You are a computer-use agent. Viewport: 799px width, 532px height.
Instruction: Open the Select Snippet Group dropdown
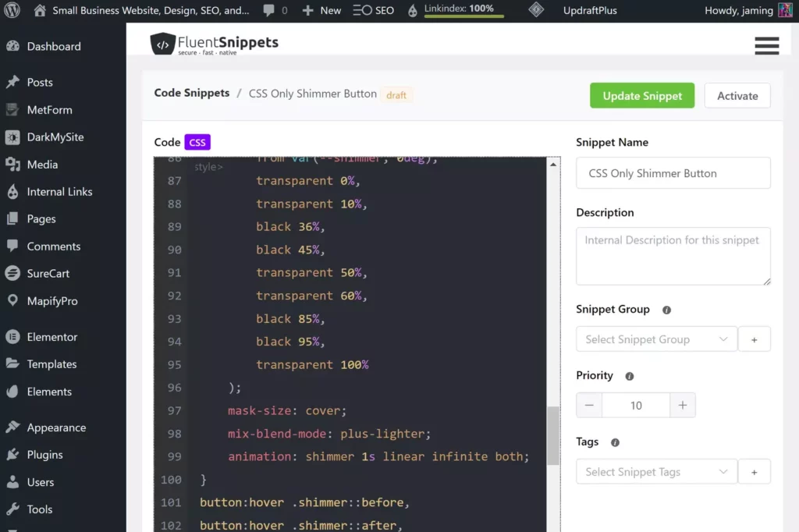pos(655,339)
